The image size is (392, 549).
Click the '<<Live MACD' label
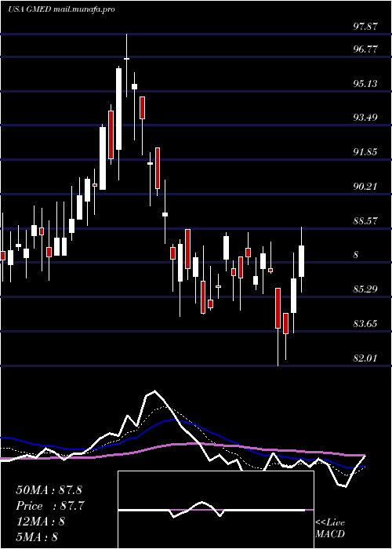pos(330,529)
